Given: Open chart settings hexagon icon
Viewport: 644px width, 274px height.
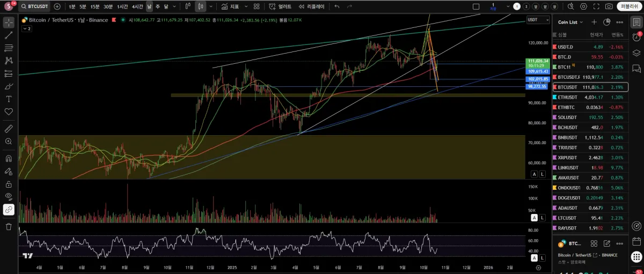Looking at the screenshot, I should pyautogui.click(x=583, y=6).
